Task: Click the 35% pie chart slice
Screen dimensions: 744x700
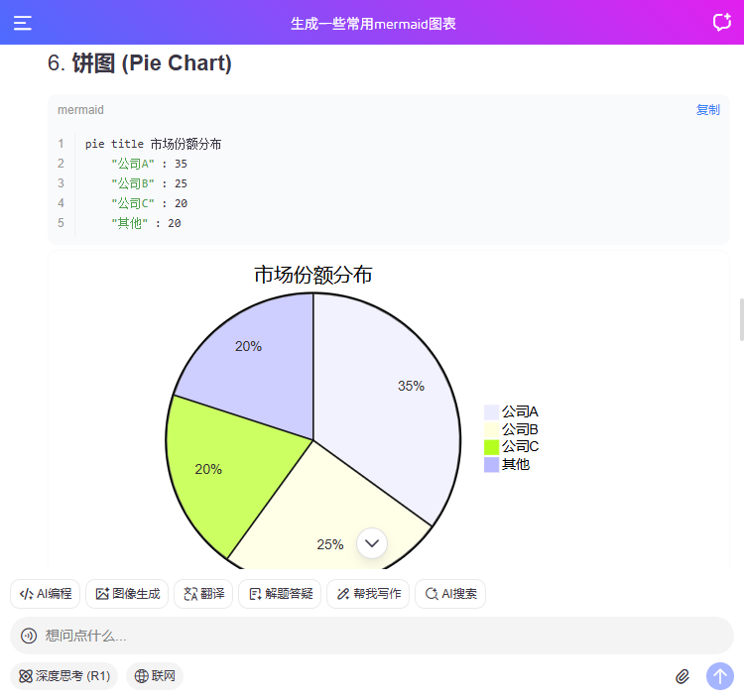Action: tap(397, 397)
